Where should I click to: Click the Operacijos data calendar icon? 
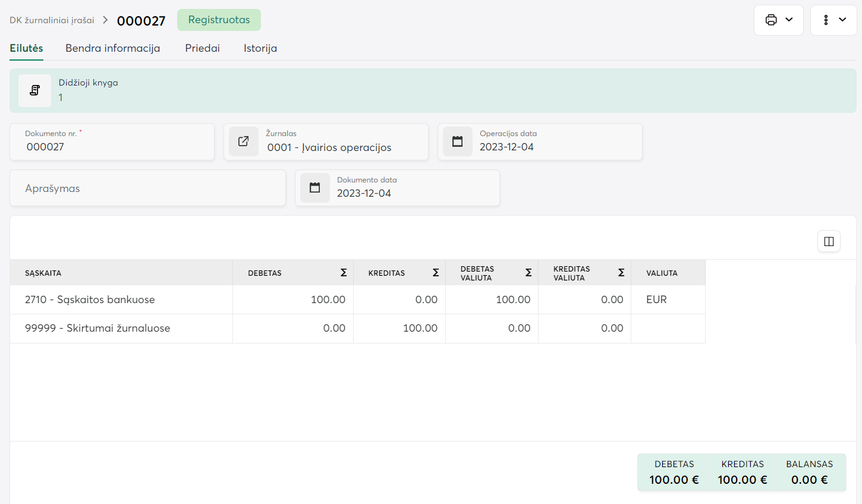458,141
